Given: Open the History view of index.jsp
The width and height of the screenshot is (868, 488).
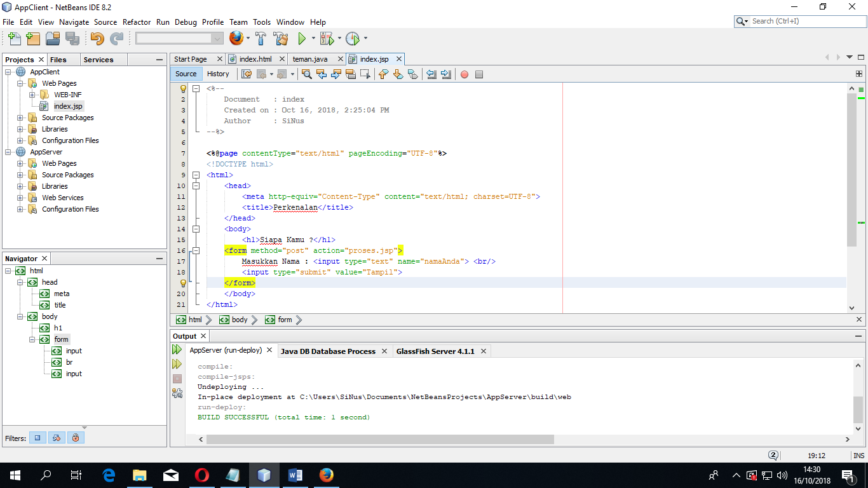Looking at the screenshot, I should coord(219,74).
